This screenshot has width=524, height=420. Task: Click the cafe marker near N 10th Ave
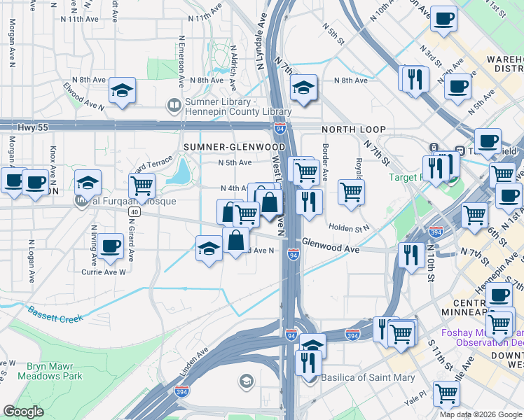(x=443, y=19)
